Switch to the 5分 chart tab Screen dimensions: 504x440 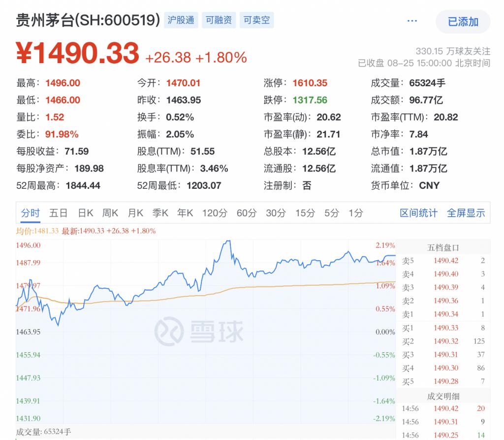tap(332, 213)
